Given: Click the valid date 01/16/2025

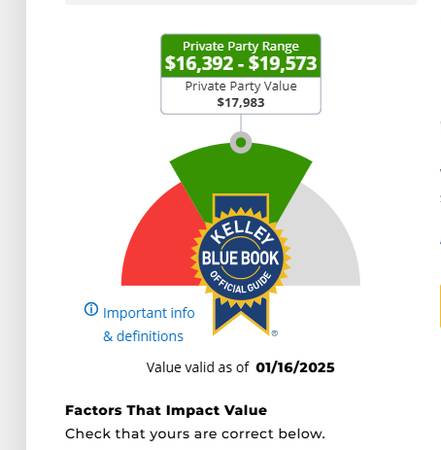Looking at the screenshot, I should click(295, 367).
